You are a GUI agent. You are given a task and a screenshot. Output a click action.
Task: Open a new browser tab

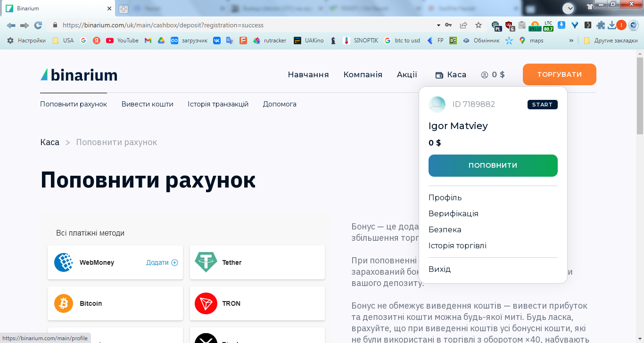(x=124, y=8)
